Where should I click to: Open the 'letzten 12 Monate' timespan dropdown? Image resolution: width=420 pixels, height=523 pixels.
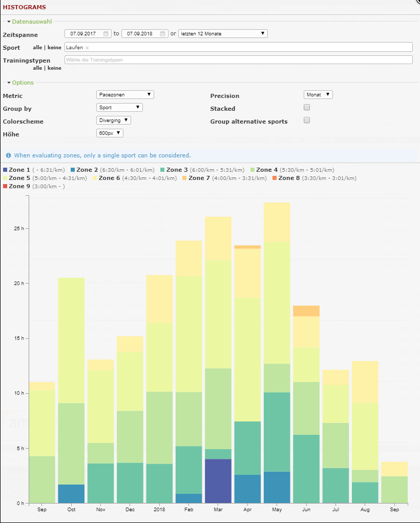click(223, 34)
